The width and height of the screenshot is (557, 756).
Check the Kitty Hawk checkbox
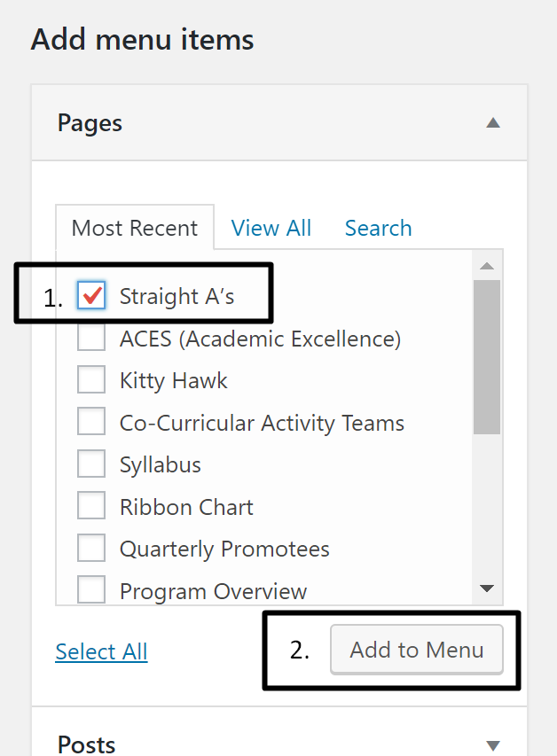(91, 380)
